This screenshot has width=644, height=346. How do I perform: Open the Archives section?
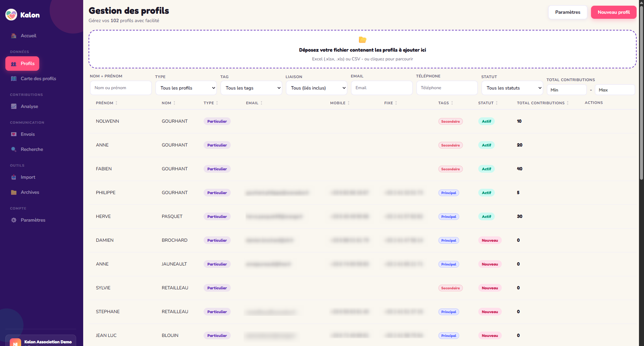(30, 192)
